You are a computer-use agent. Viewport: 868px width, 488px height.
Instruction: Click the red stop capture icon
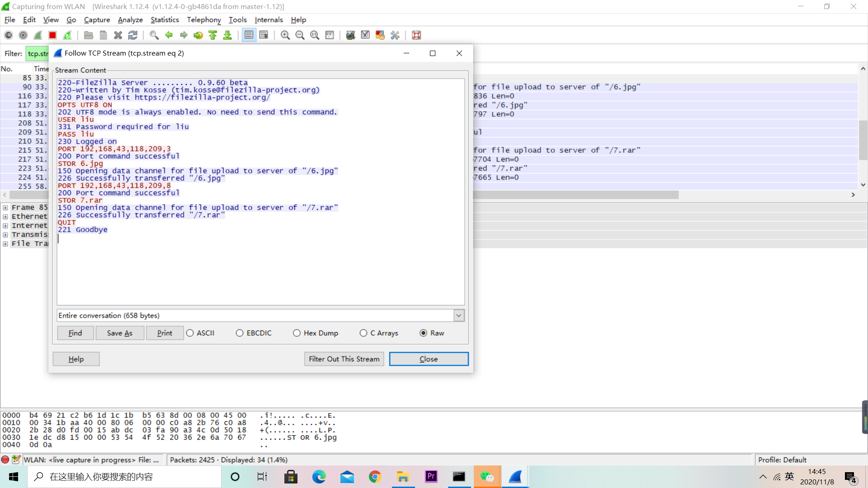tap(52, 35)
